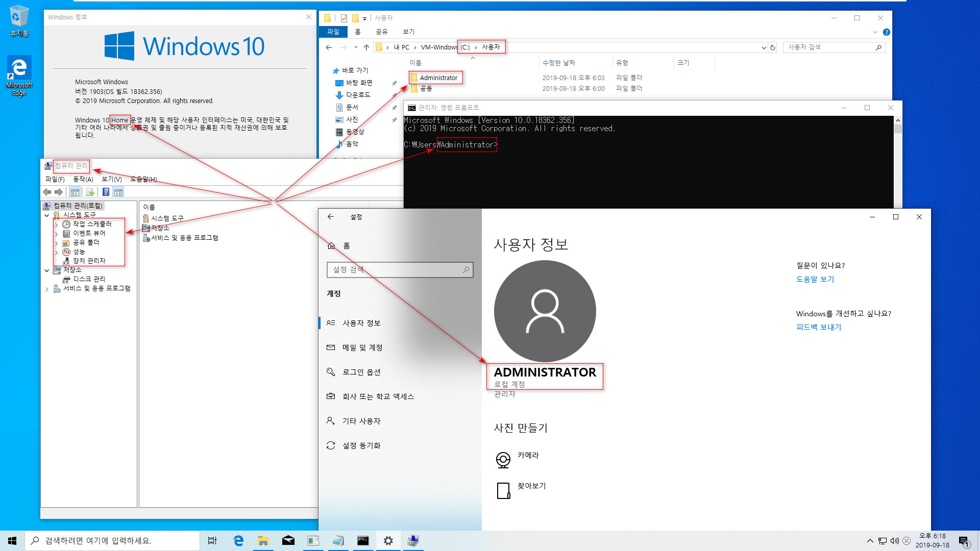The image size is (980, 551).
Task: Open recent locations dropdown in Explorer
Action: [356, 47]
